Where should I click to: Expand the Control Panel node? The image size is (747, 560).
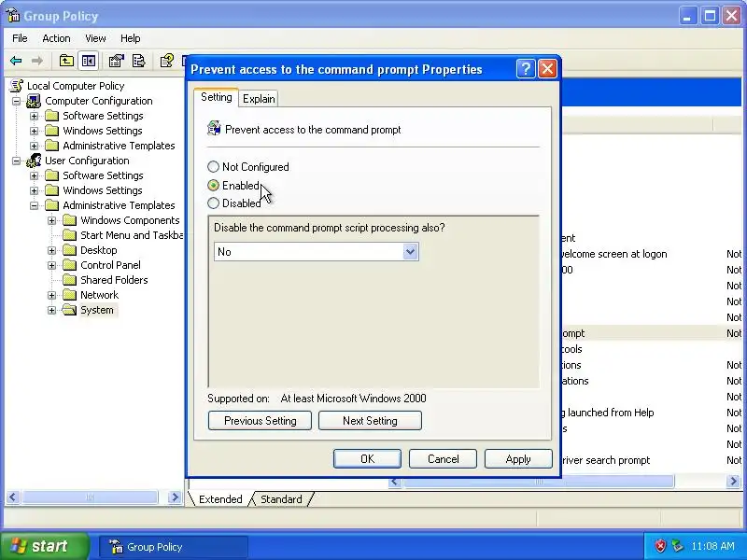point(52,265)
